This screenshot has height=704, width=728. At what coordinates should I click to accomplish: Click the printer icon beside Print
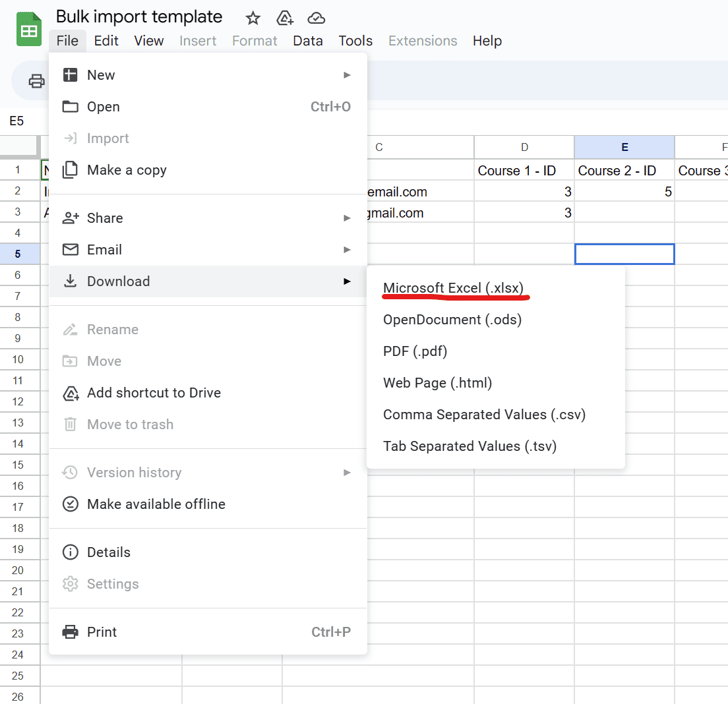click(70, 631)
